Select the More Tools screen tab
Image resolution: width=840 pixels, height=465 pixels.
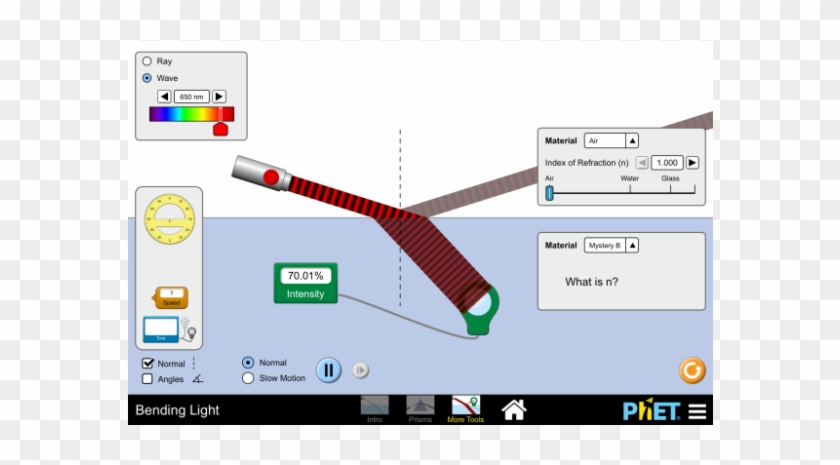click(466, 410)
